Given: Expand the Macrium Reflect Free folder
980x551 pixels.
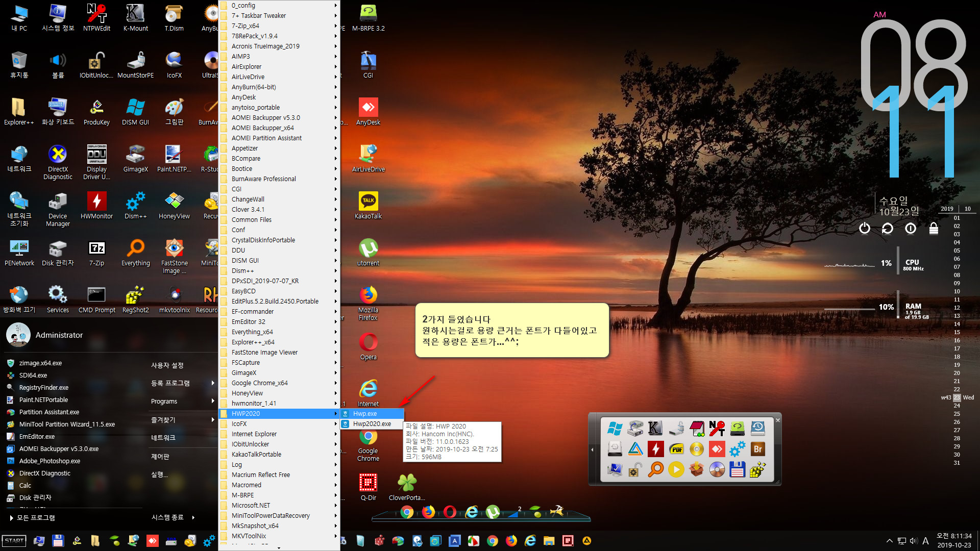Looking at the screenshot, I should [x=279, y=474].
